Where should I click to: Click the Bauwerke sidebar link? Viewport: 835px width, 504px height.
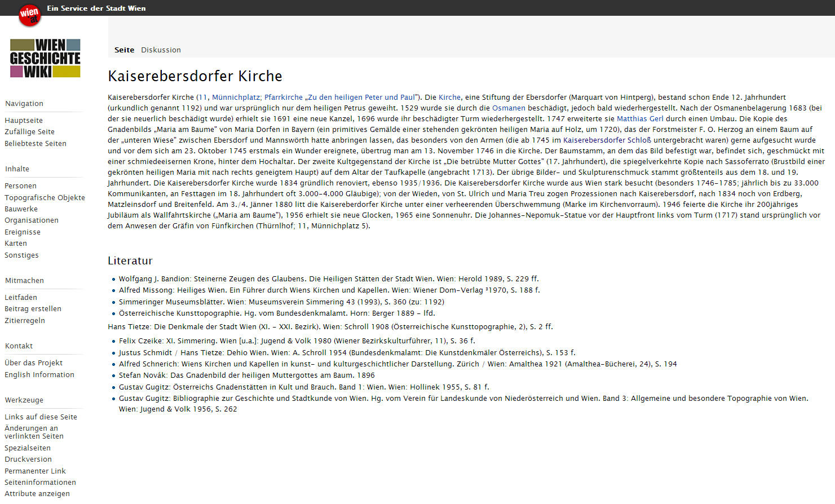tap(21, 209)
